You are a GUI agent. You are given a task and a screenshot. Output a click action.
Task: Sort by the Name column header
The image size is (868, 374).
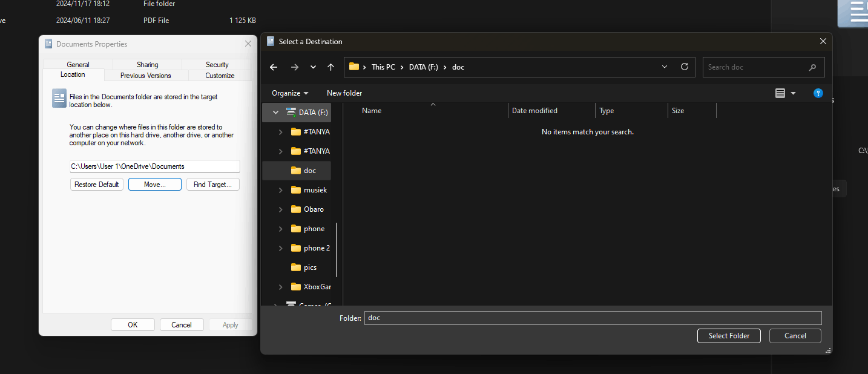372,111
